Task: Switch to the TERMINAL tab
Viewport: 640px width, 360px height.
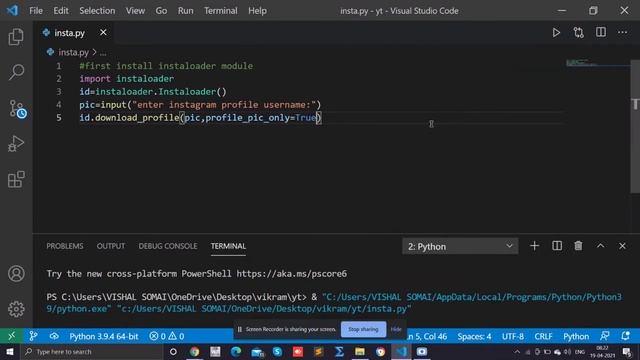Action: click(228, 246)
